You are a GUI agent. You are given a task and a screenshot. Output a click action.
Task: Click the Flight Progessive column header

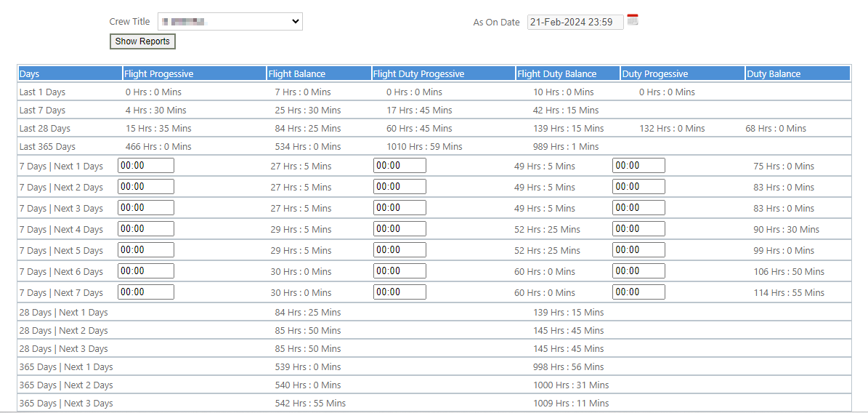tap(195, 73)
